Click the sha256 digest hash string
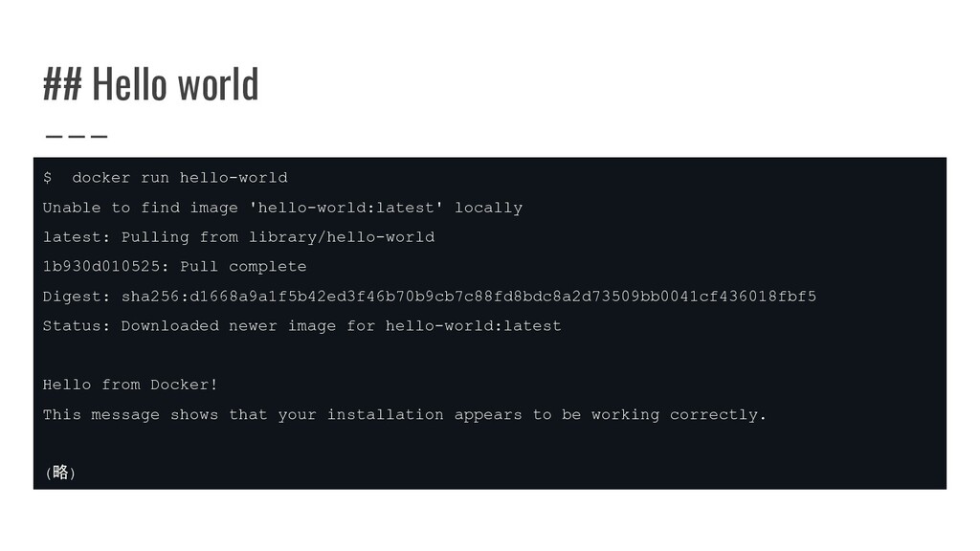This screenshot has height=551, width=980. [x=469, y=297]
